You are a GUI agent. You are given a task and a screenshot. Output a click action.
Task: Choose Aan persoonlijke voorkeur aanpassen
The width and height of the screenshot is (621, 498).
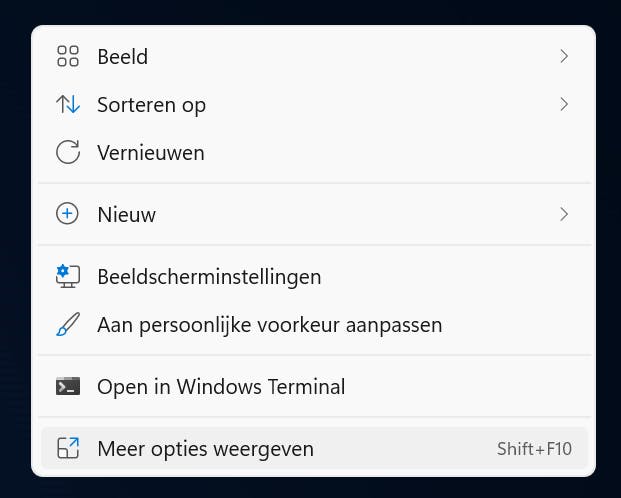pos(269,325)
